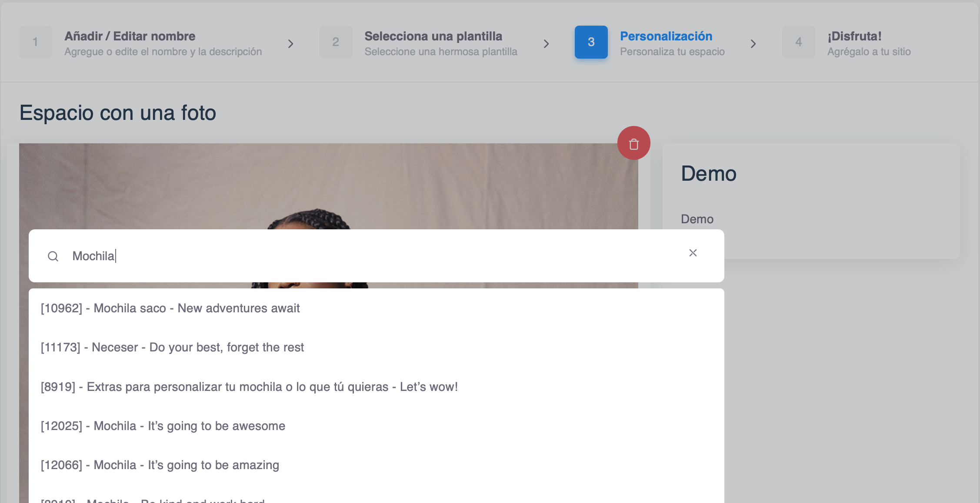Click the red trash delete icon

pos(633,143)
